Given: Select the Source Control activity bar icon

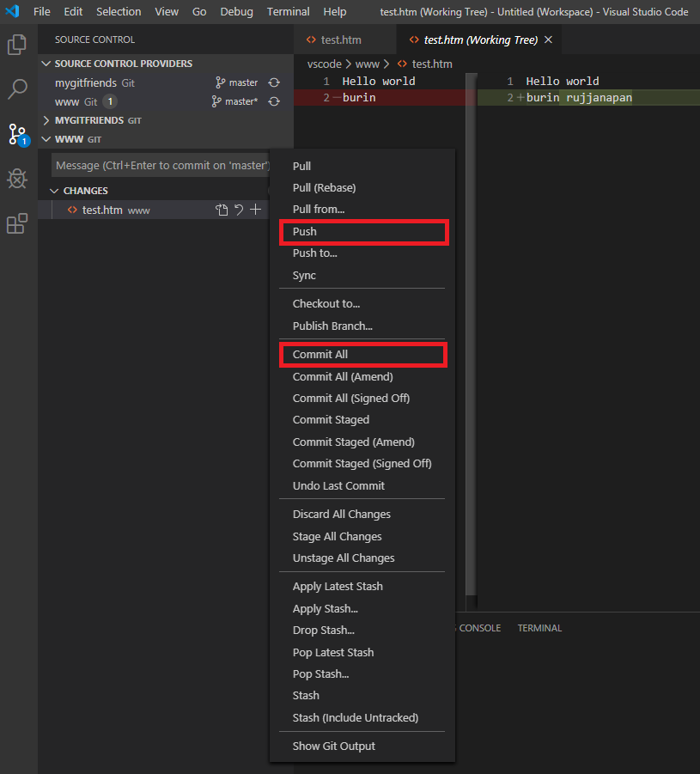Looking at the screenshot, I should (x=17, y=134).
